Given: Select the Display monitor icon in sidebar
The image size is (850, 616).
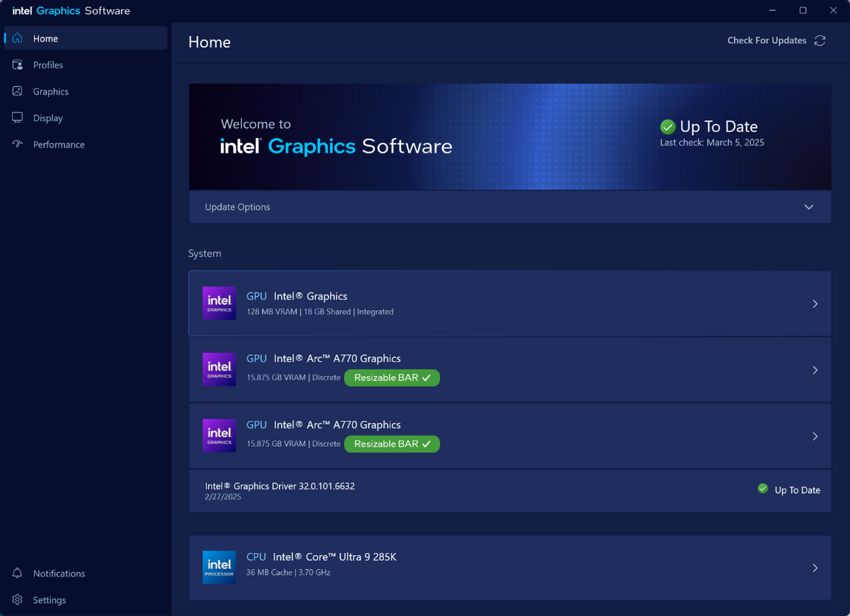Looking at the screenshot, I should coord(18,118).
